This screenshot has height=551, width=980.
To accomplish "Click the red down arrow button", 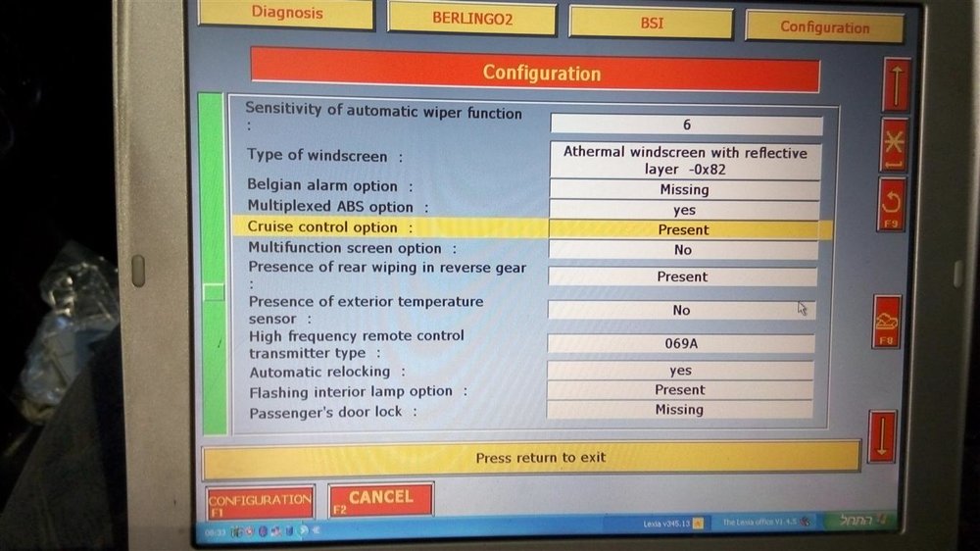I will click(883, 436).
